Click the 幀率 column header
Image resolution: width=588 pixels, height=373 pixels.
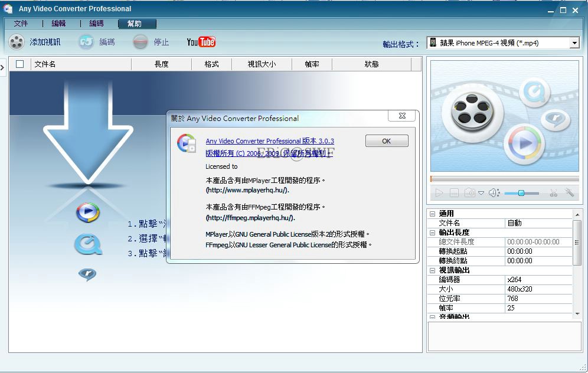312,64
